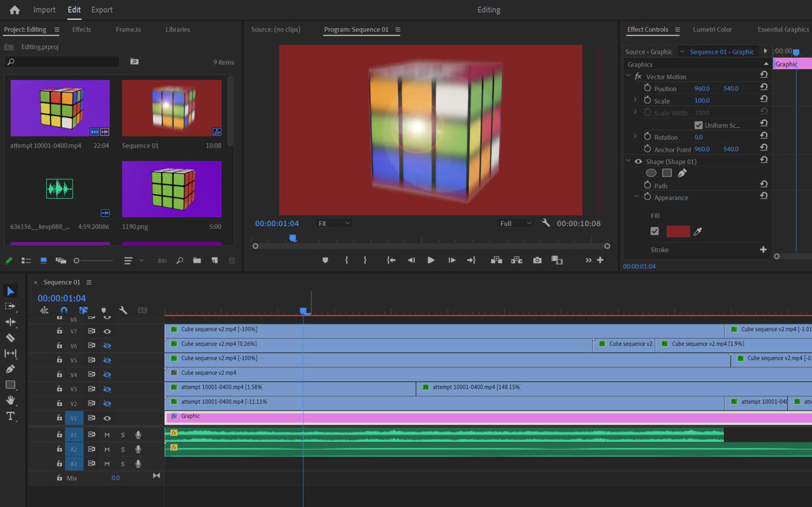The height and width of the screenshot is (507, 812).
Task: Toggle the Uniform Scale checkbox
Action: point(698,126)
